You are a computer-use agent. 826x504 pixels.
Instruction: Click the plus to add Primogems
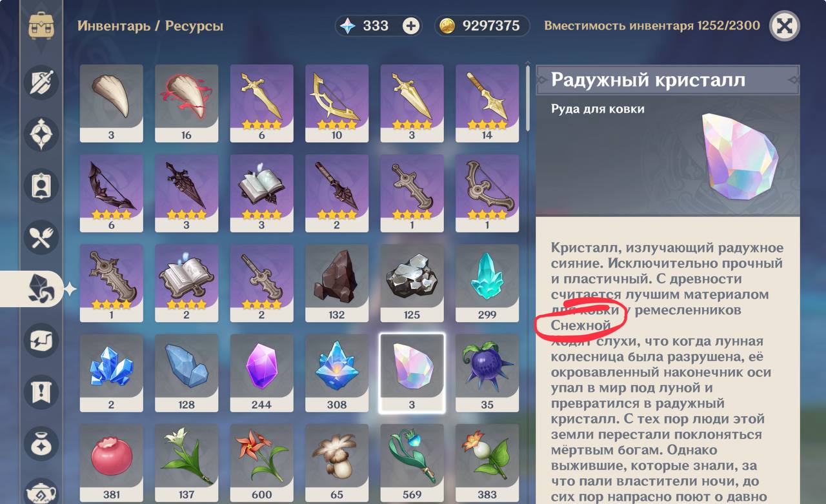[x=410, y=26]
